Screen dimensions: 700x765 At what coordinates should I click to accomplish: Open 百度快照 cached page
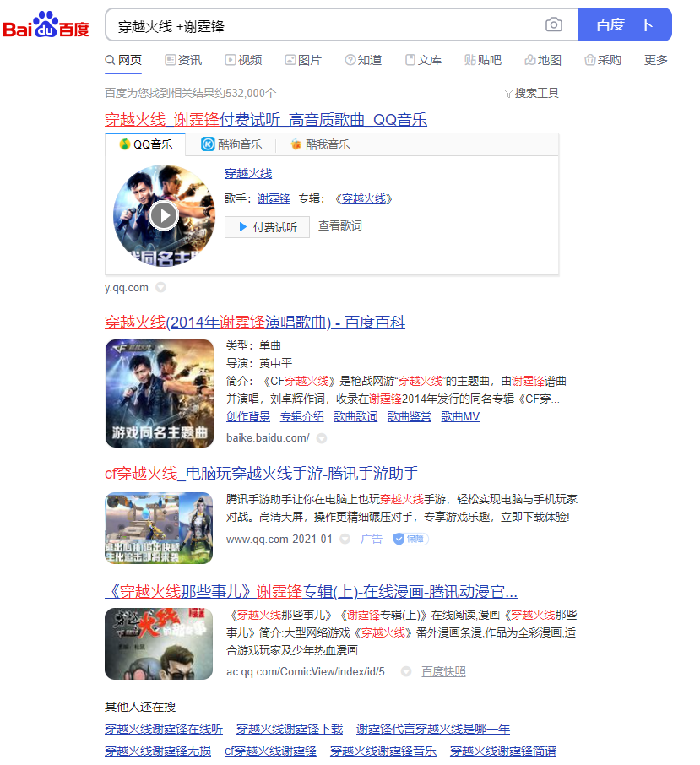coord(444,670)
